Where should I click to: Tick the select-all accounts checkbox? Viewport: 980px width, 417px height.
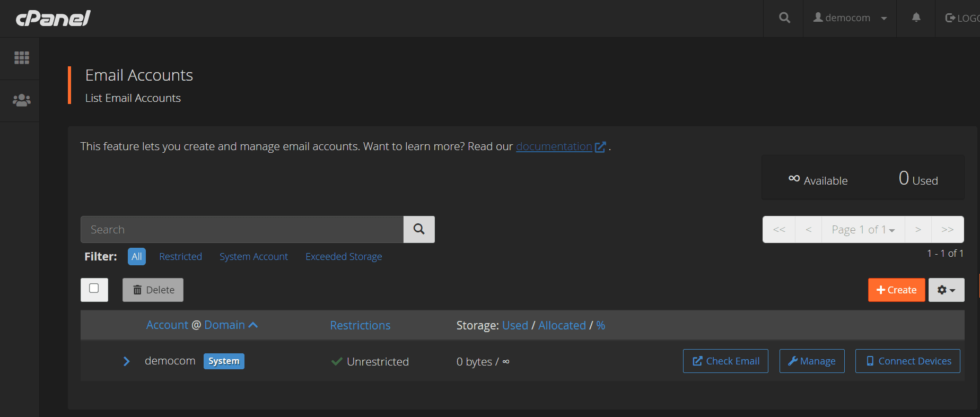[x=94, y=289]
